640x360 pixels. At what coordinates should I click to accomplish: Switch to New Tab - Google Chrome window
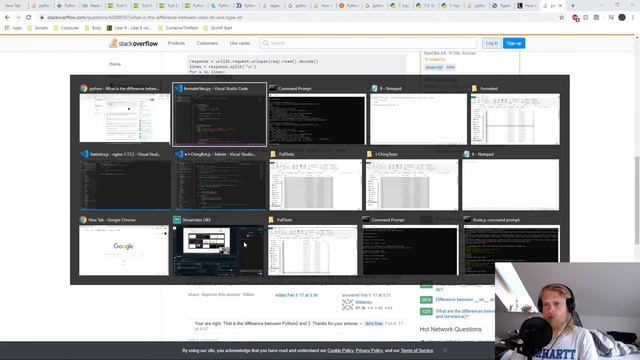[x=124, y=246]
